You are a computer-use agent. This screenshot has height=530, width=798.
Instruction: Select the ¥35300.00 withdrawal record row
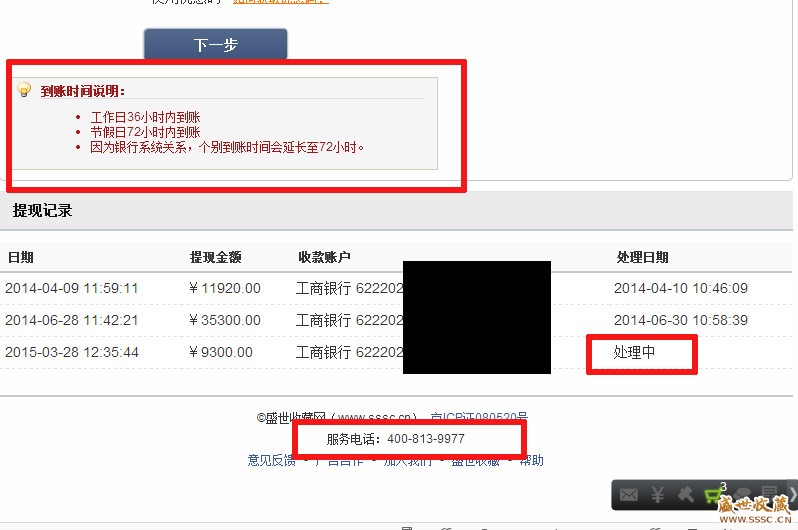point(396,320)
